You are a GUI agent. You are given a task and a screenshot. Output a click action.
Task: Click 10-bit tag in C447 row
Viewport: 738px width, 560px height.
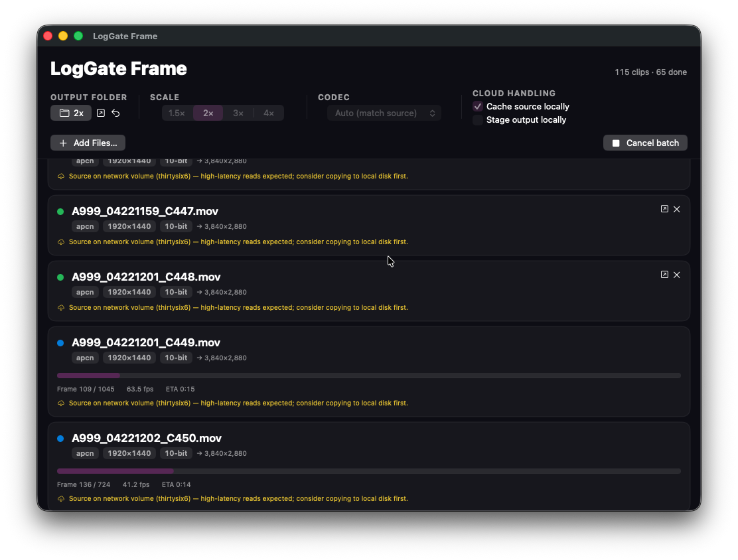176,226
